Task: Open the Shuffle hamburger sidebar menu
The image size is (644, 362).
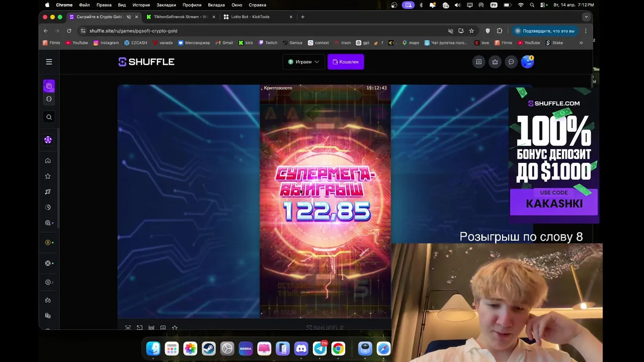Action: coord(49,62)
